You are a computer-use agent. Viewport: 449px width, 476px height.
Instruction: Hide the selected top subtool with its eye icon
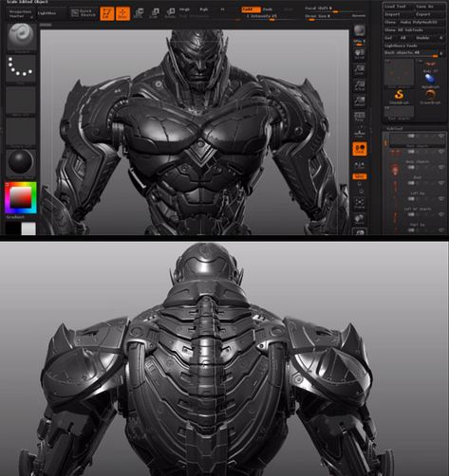[x=441, y=136]
